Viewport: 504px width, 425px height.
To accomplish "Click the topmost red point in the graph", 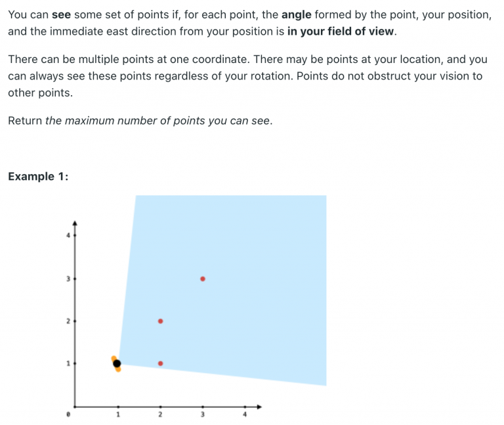I will [203, 279].
